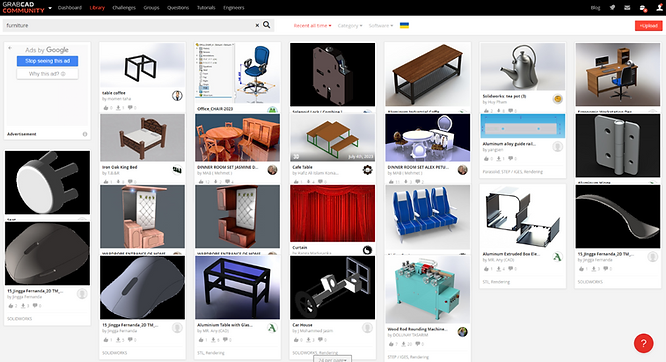This screenshot has width=666, height=362.
Task: Click the Advertisement info icon
Action: coord(85,134)
